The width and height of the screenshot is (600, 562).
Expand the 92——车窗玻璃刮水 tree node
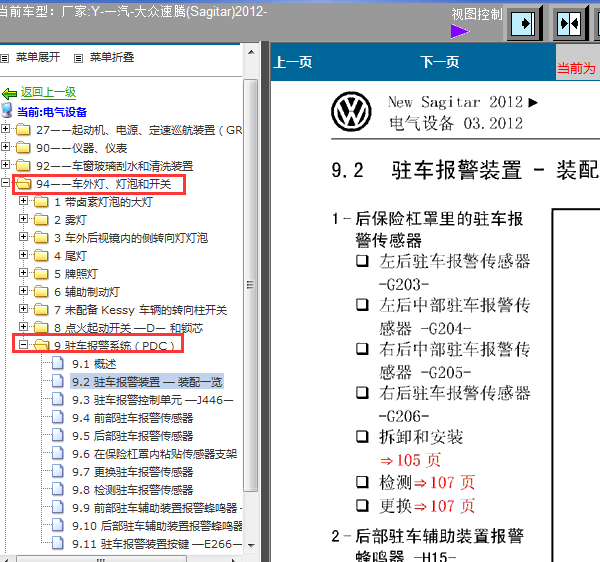coord(5,165)
